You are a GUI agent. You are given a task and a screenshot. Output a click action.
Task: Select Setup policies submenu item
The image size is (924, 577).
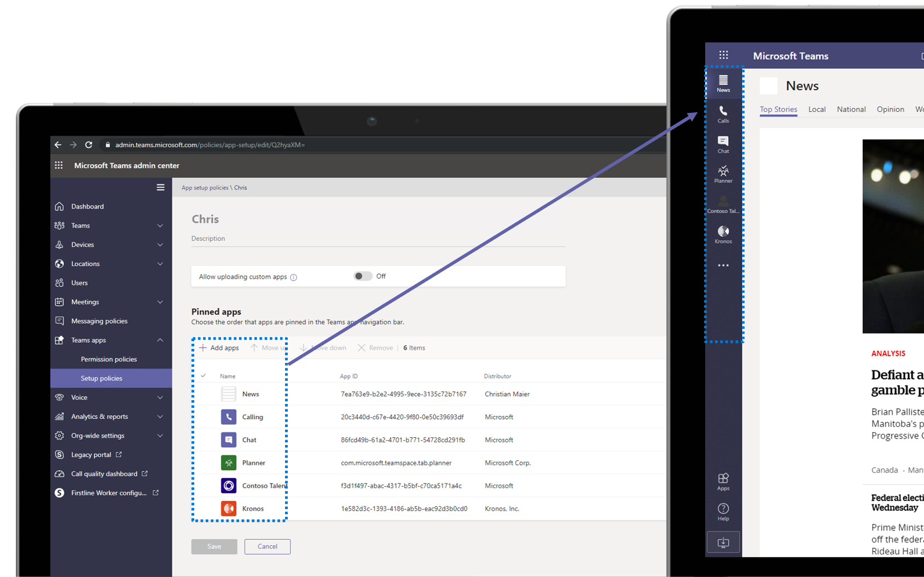pos(111,378)
